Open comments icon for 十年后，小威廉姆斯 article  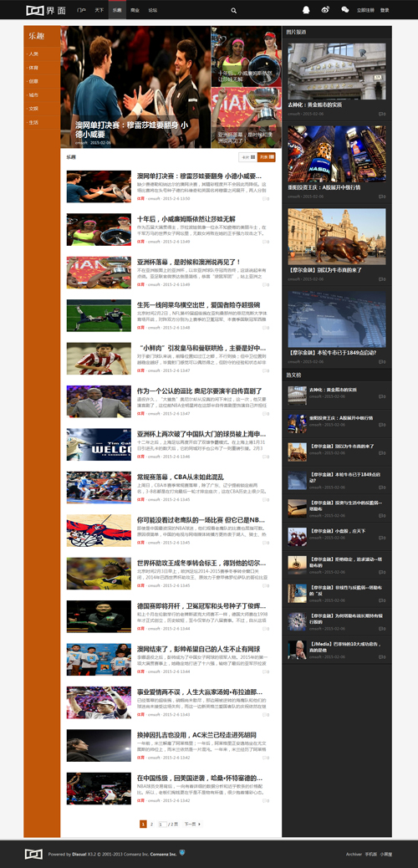pos(267,242)
